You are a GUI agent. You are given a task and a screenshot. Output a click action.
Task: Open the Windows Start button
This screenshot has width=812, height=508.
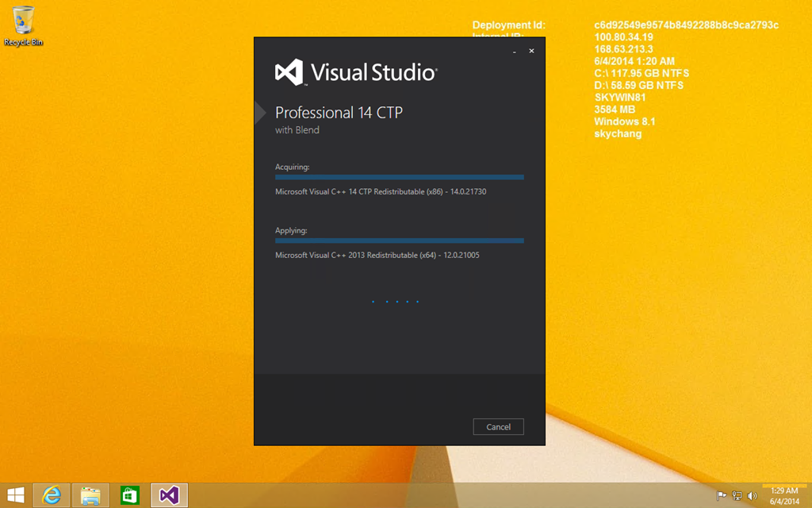(16, 495)
